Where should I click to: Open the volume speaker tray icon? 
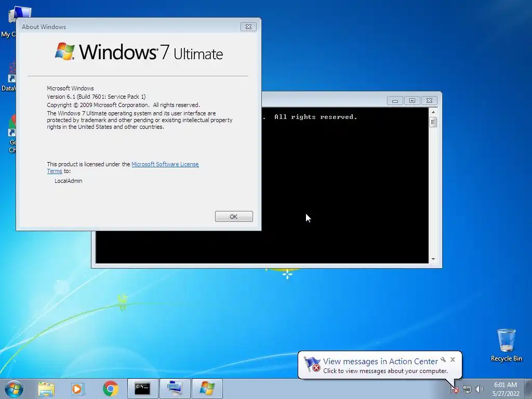(480, 389)
